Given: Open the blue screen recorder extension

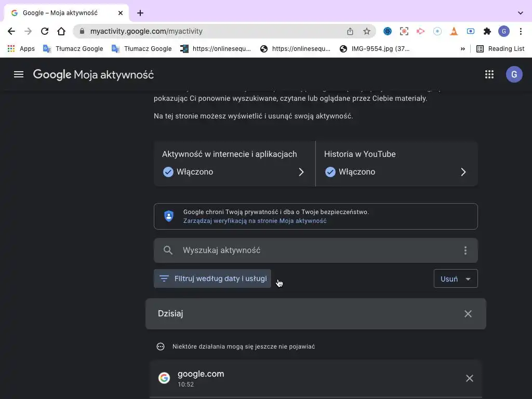Looking at the screenshot, I should click(471, 31).
